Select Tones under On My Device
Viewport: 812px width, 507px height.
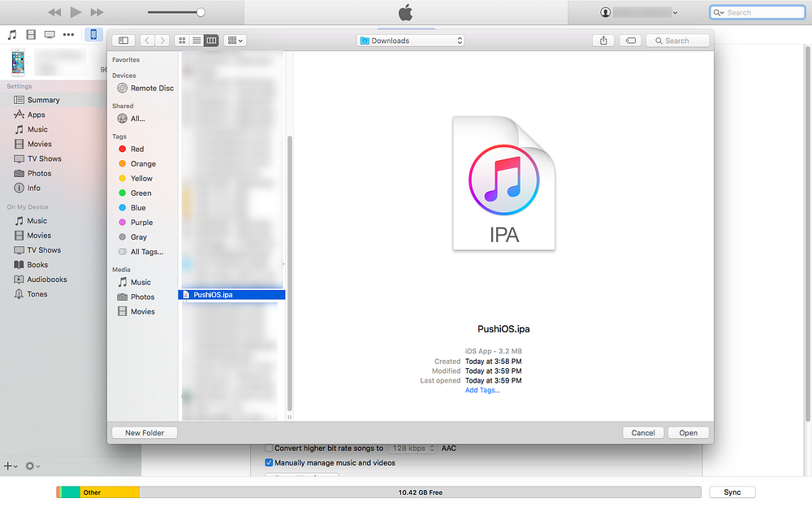37,294
